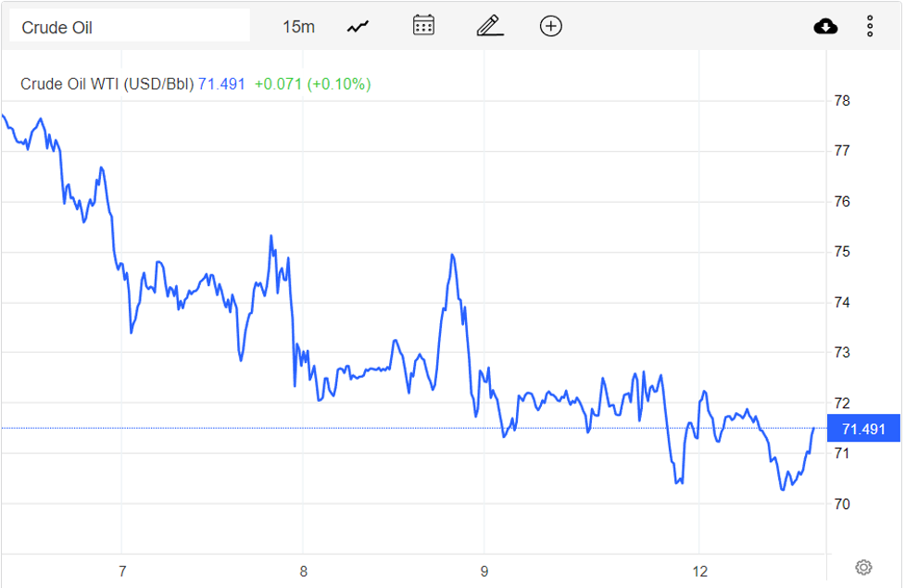Click the Crude Oil search field
The width and height of the screenshot is (905, 588).
[129, 27]
